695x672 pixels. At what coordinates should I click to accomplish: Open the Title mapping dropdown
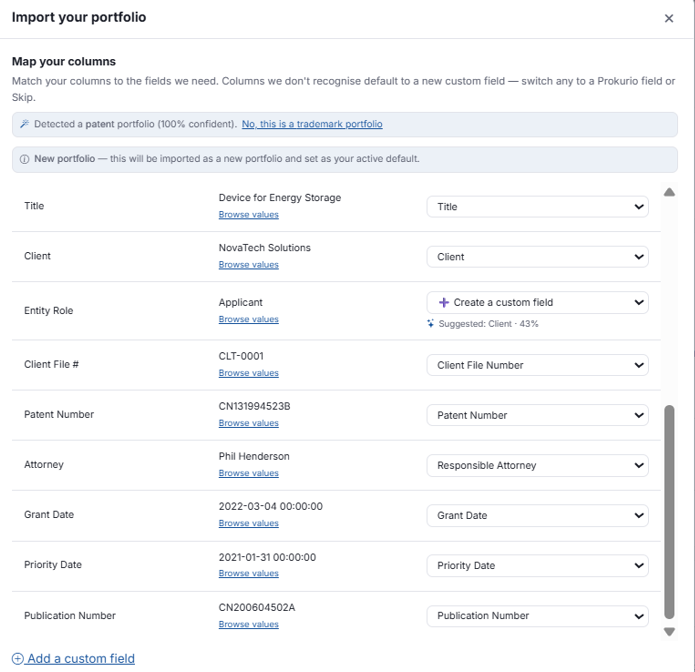pyautogui.click(x=537, y=207)
